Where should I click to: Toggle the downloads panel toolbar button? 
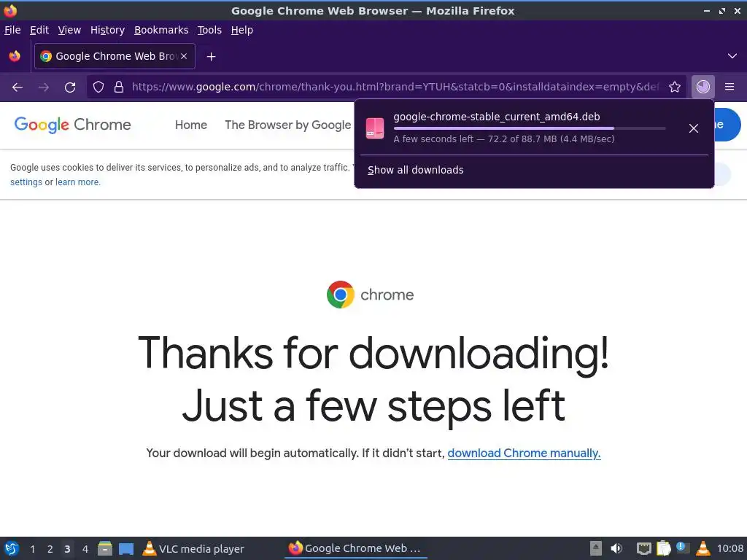tap(703, 87)
